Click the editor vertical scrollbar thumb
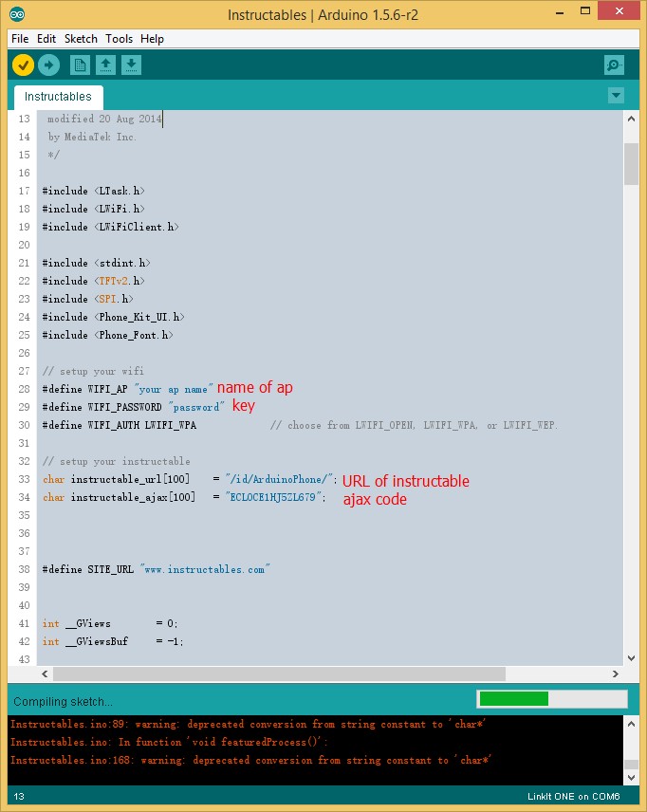Viewport: 647px width, 812px height. coord(631,164)
